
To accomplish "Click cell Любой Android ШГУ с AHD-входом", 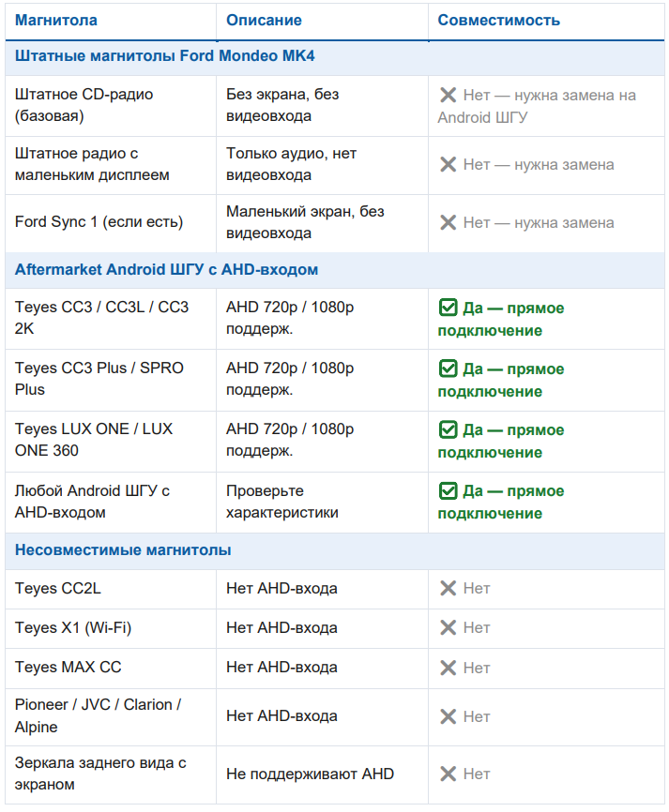I will (x=111, y=502).
